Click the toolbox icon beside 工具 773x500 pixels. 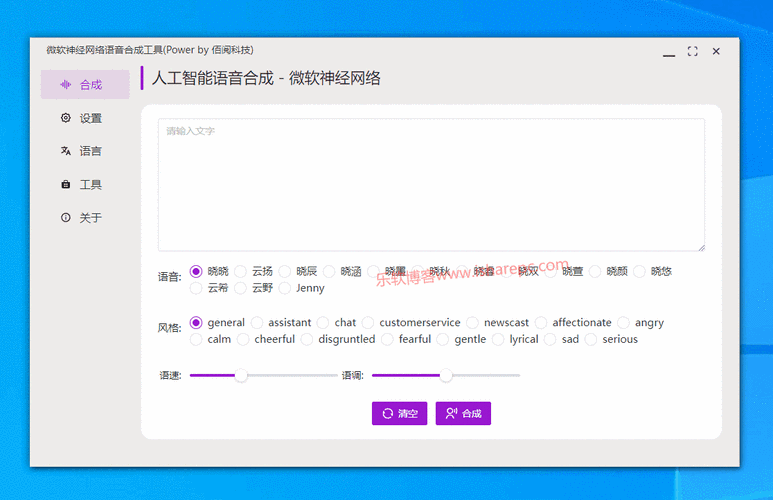(x=66, y=184)
